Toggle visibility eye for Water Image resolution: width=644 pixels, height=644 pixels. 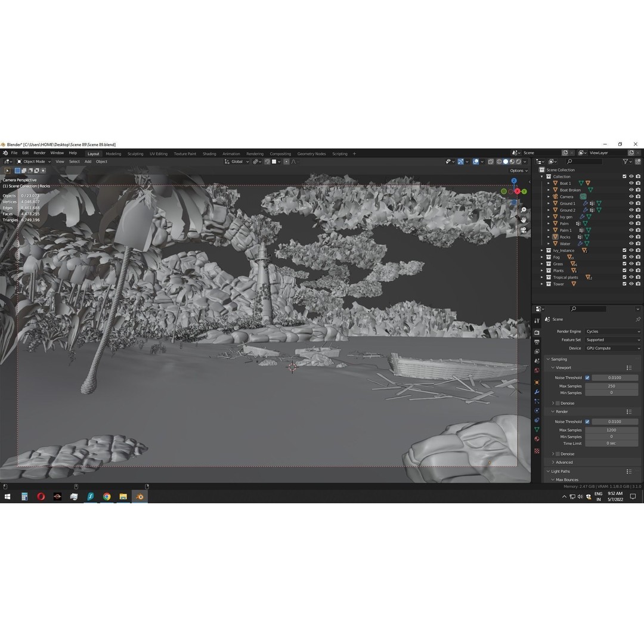[x=631, y=243]
